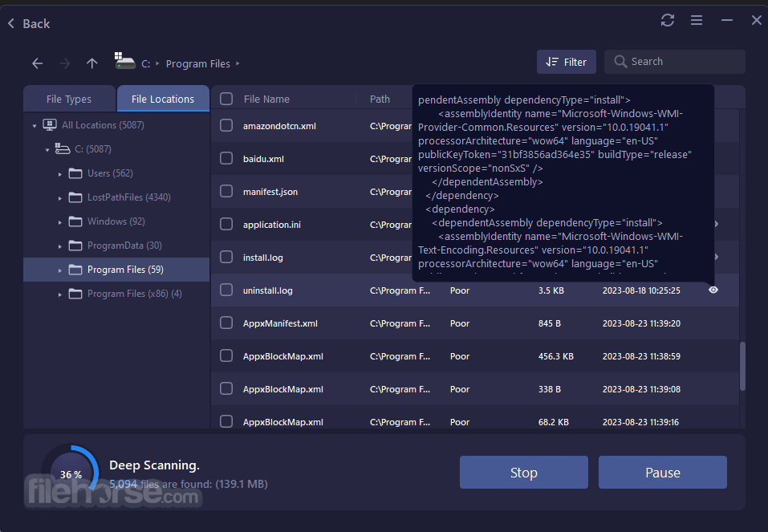Click the file list vertical scrollbar

[x=742, y=366]
